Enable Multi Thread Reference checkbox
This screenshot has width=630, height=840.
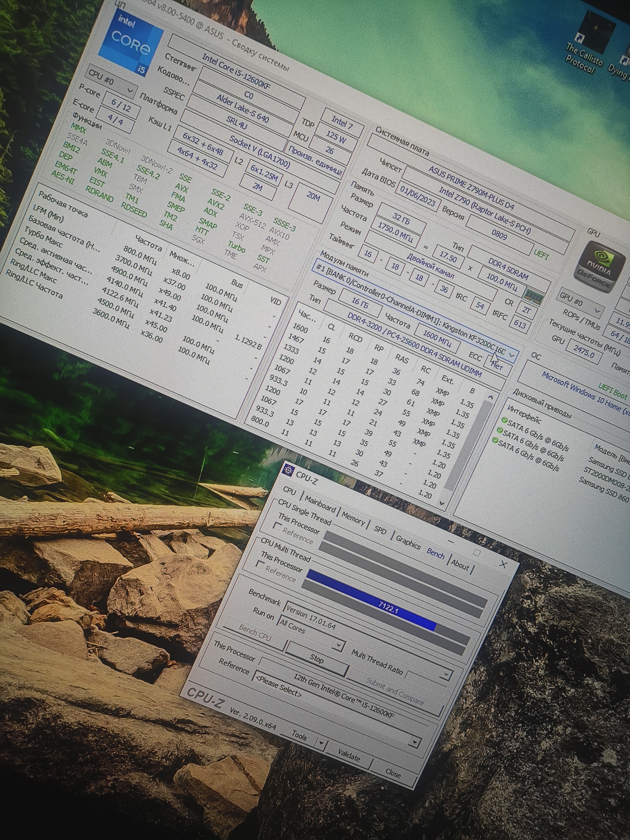tap(260, 565)
